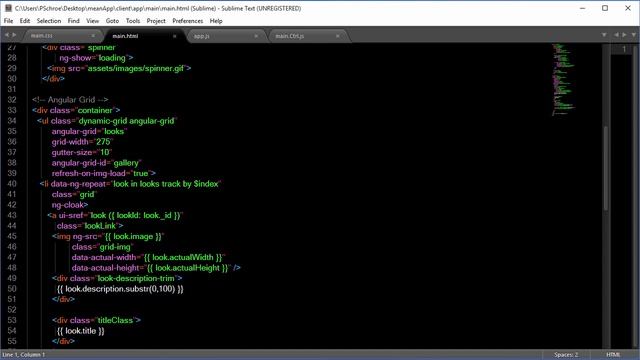Viewport: 640px width, 360px height.
Task: Click the right pane's previous tab arrow
Action: pos(616,35)
